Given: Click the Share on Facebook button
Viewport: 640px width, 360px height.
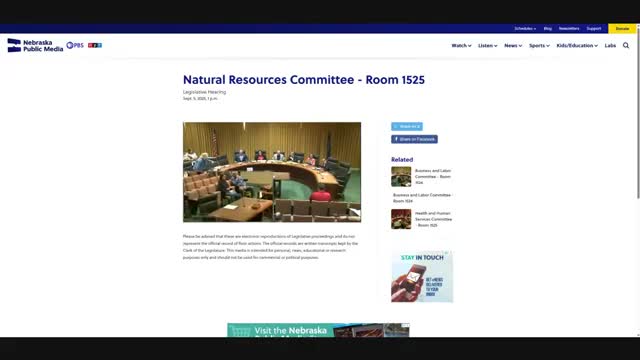Looking at the screenshot, I should [414, 139].
